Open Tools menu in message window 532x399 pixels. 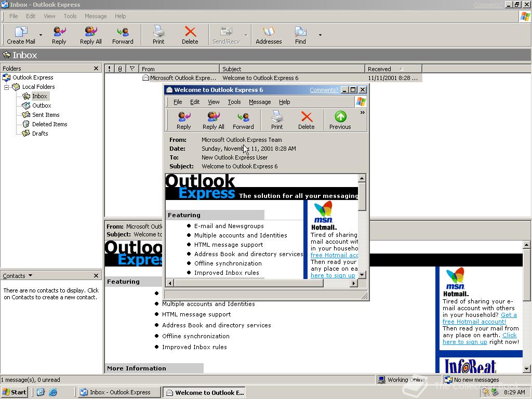(234, 102)
